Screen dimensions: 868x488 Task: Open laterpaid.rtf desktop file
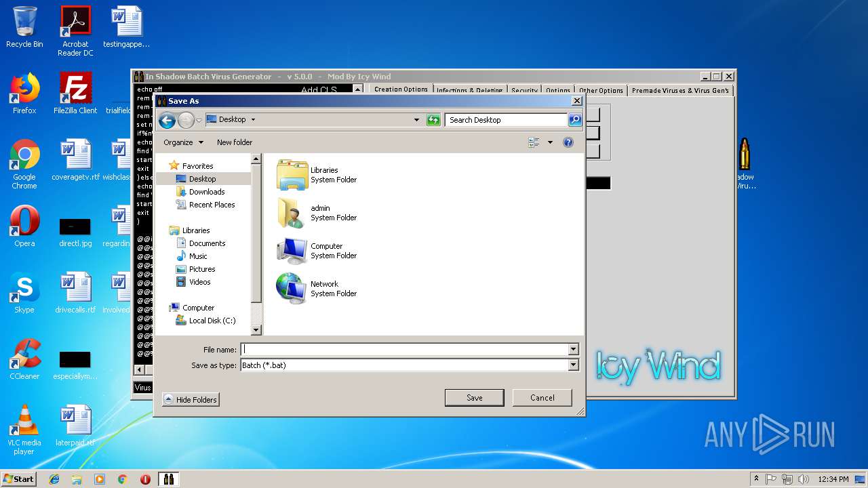(75, 426)
